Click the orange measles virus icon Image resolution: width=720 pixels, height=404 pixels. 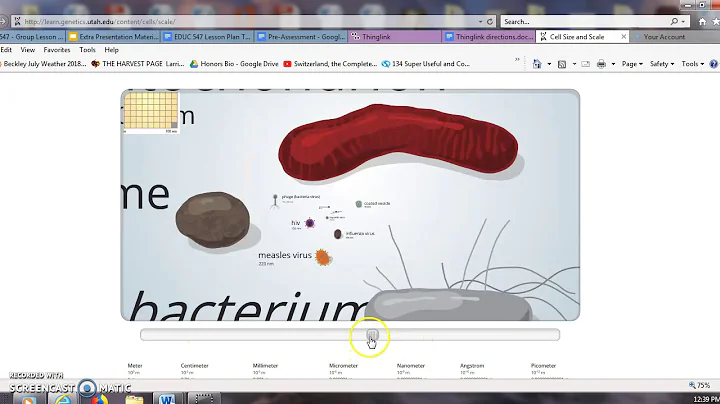pos(323,258)
